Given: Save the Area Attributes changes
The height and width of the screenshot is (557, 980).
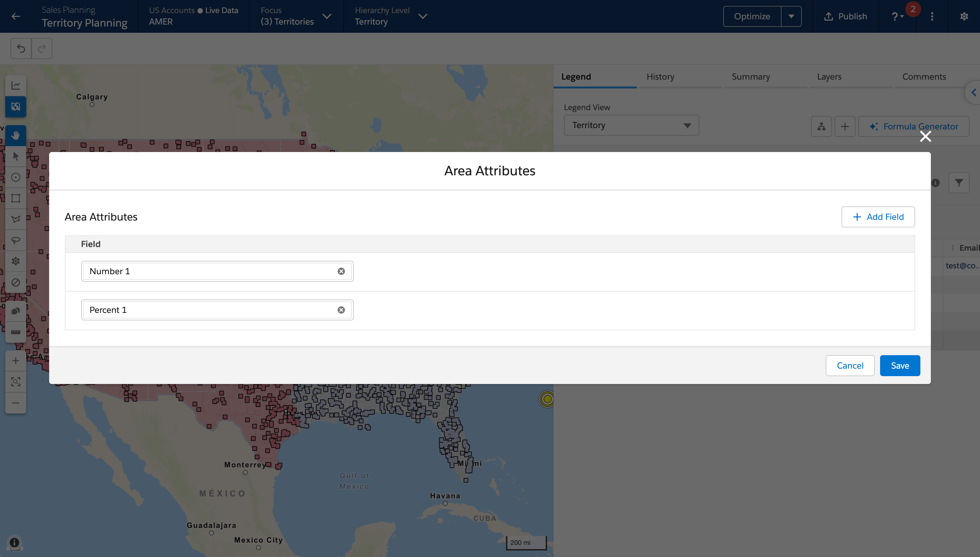Looking at the screenshot, I should (900, 366).
